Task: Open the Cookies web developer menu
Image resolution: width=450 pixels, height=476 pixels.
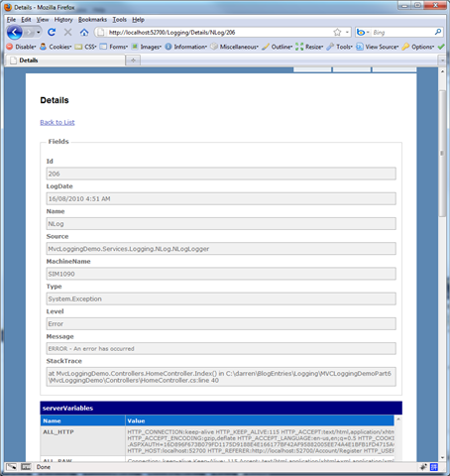Action: [56, 47]
